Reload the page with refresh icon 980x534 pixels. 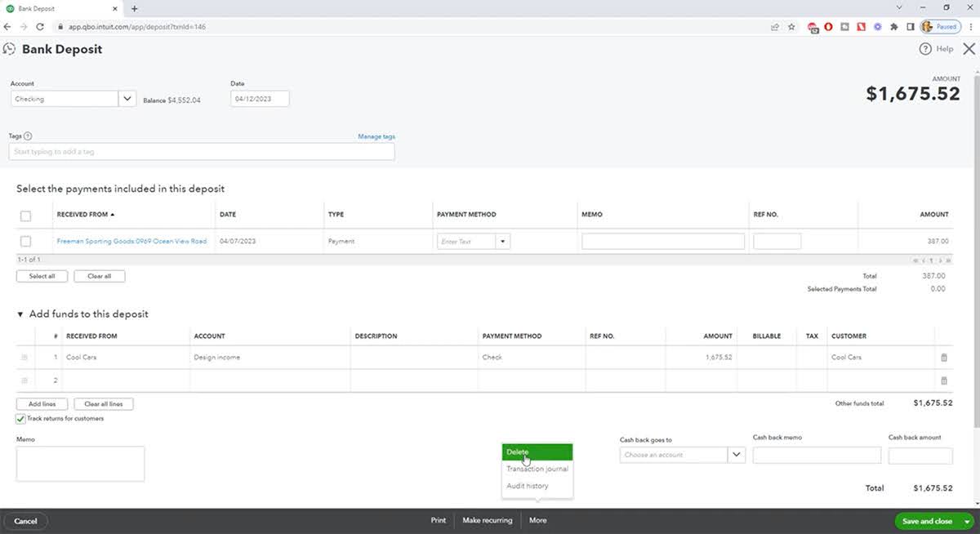coord(40,26)
